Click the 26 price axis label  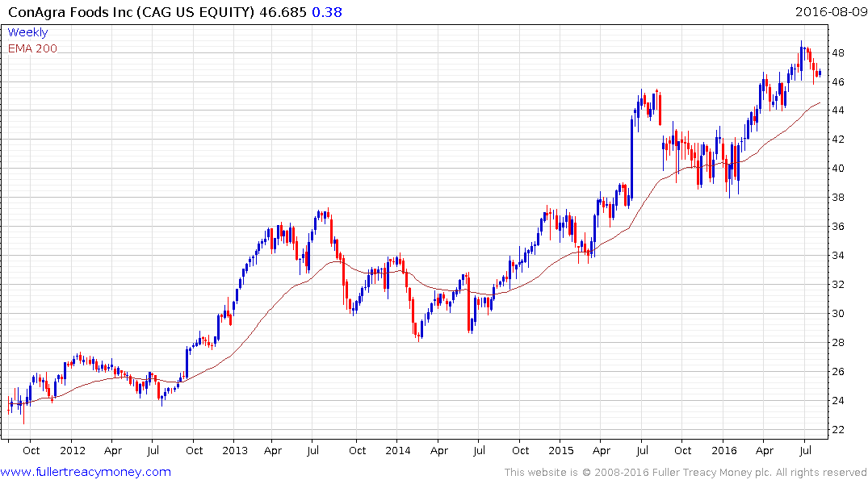[x=837, y=372]
